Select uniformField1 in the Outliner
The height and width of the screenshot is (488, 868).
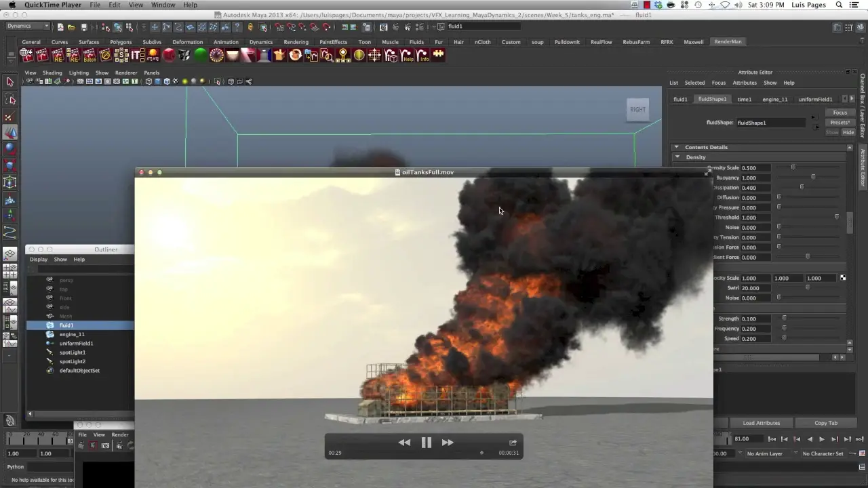[76, 344]
